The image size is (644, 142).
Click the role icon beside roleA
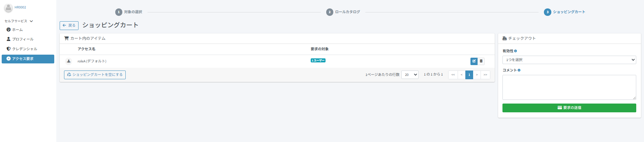point(69,61)
